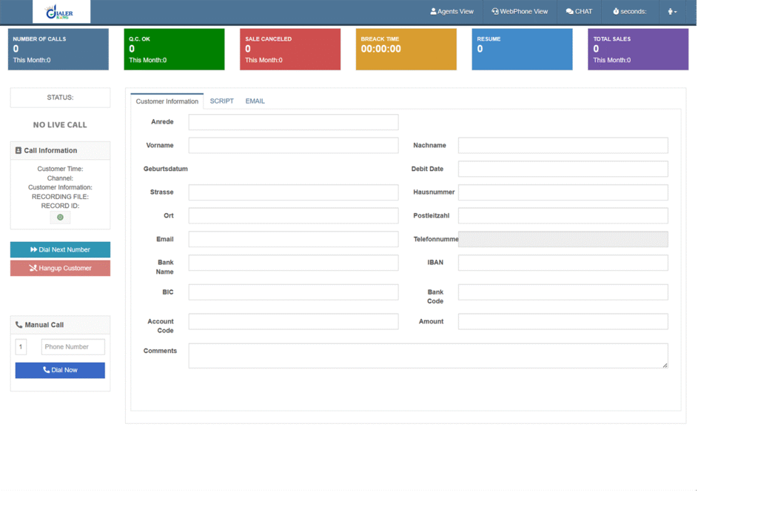Viewport: 758px width, 532px height.
Task: Click the Bank Code input field
Action: pos(563,292)
